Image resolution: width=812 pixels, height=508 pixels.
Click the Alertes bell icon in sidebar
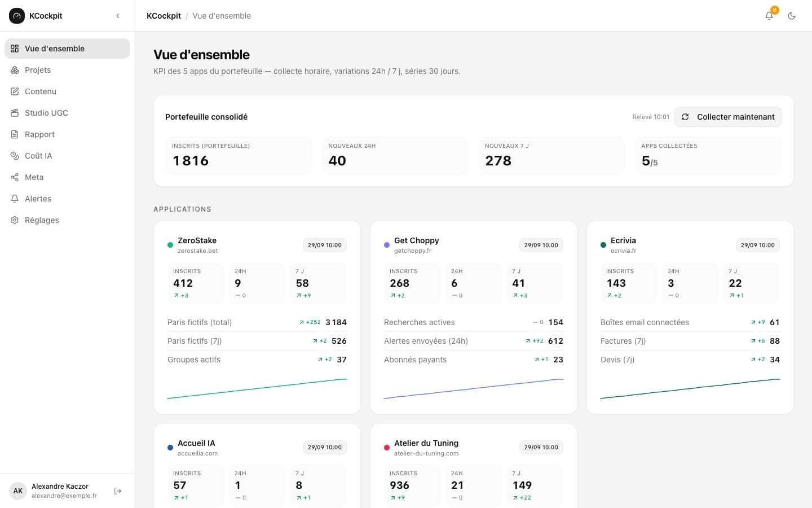[x=15, y=199]
